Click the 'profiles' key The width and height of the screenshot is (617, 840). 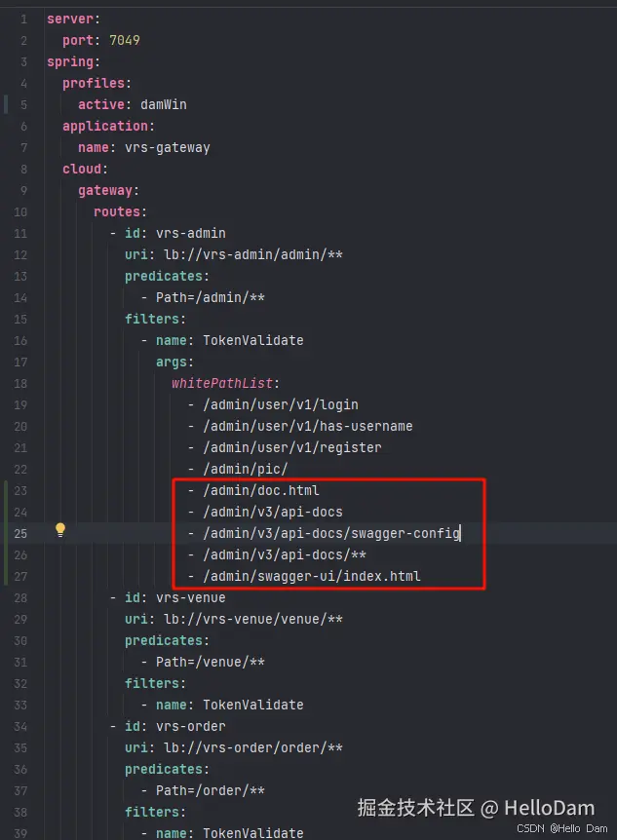[94, 83]
